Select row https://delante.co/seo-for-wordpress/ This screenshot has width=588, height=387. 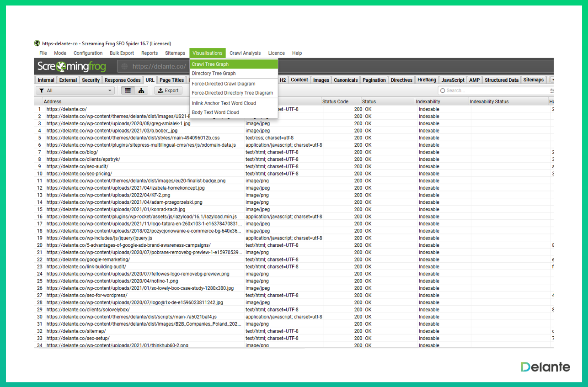tap(294, 295)
